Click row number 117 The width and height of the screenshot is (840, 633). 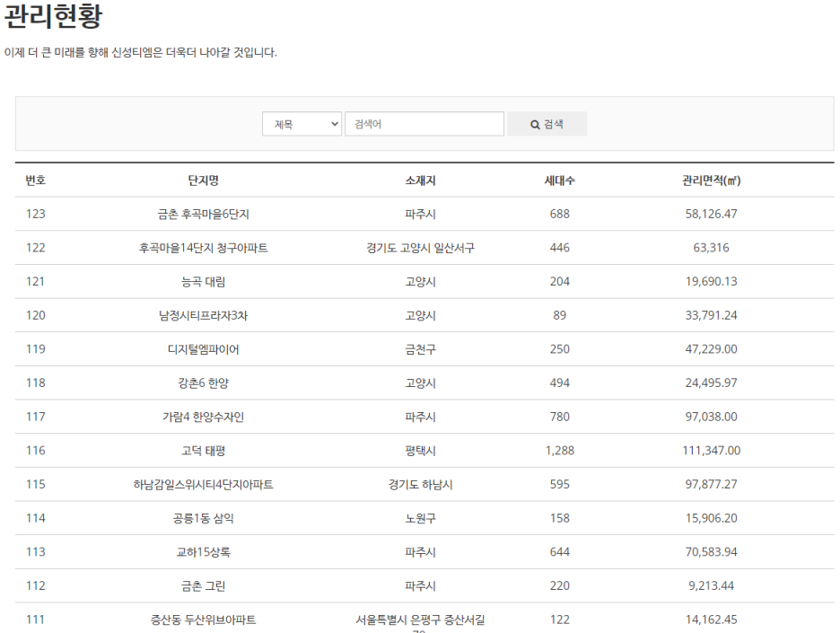tap(35, 417)
